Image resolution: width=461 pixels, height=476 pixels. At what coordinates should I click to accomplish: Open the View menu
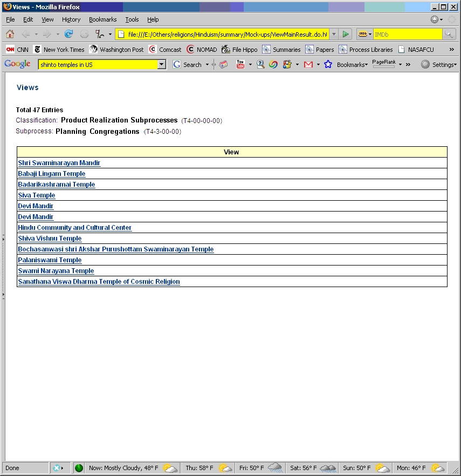point(47,19)
